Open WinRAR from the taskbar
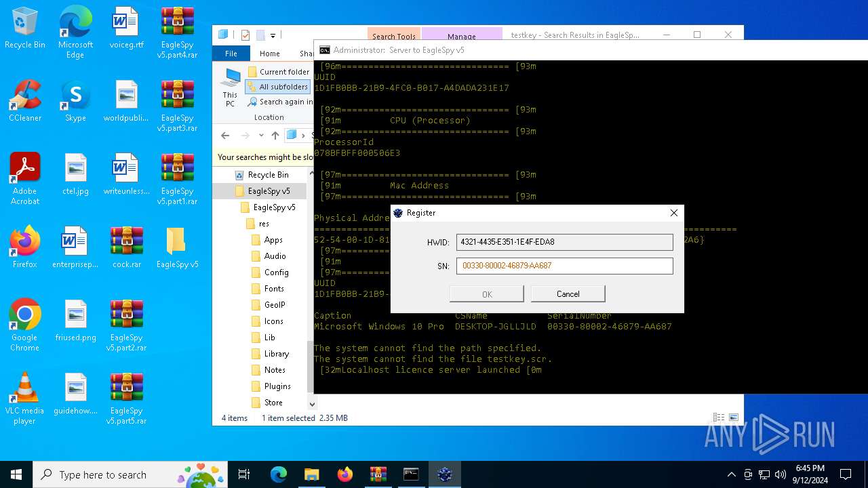Image resolution: width=868 pixels, height=488 pixels. [378, 474]
